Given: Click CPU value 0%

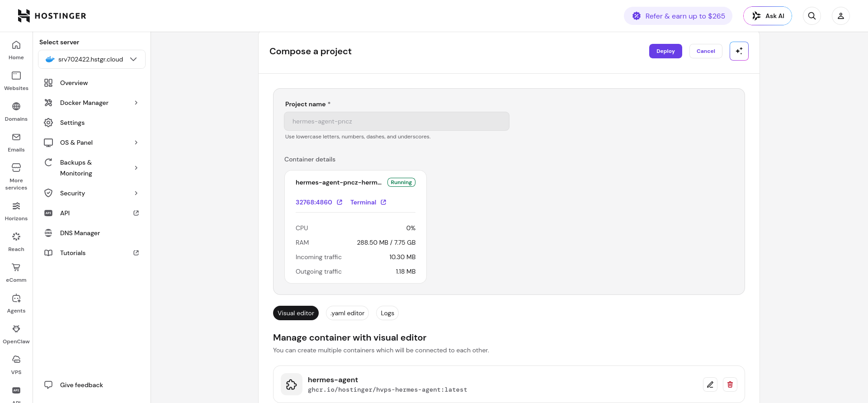Looking at the screenshot, I should (410, 228).
